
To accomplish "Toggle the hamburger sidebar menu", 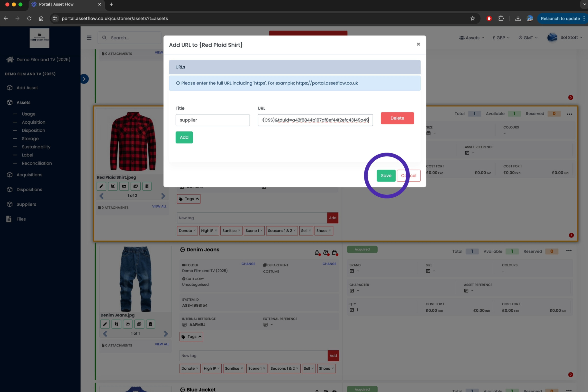I will (x=89, y=38).
